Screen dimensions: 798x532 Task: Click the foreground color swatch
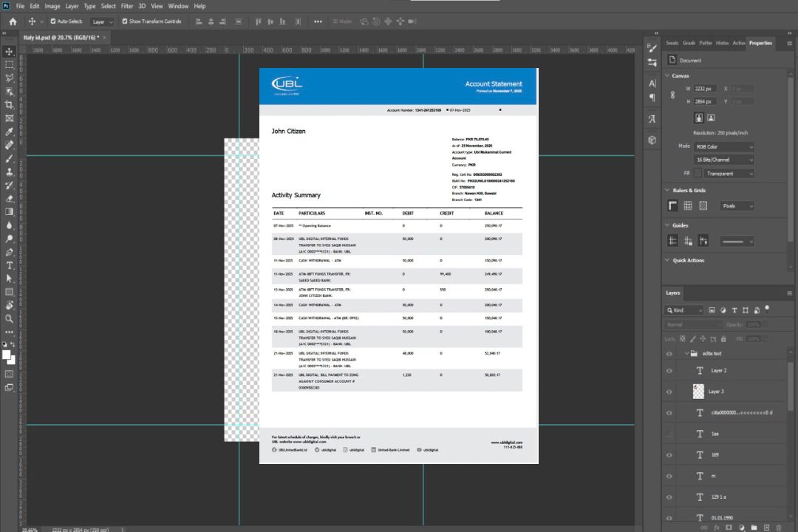click(x=7, y=355)
